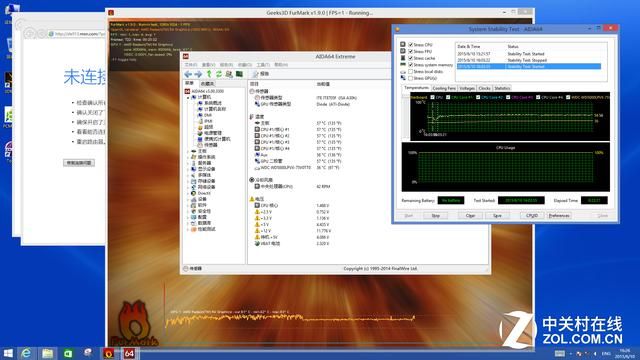Switch to the Voltages tab
Screen dimensions: 640x360
coord(467,88)
